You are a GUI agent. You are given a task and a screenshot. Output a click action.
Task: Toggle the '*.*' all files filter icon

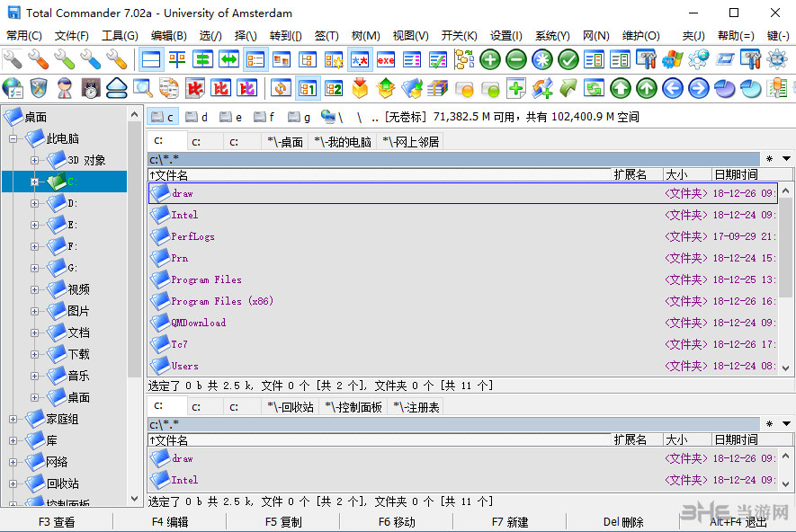(360, 60)
